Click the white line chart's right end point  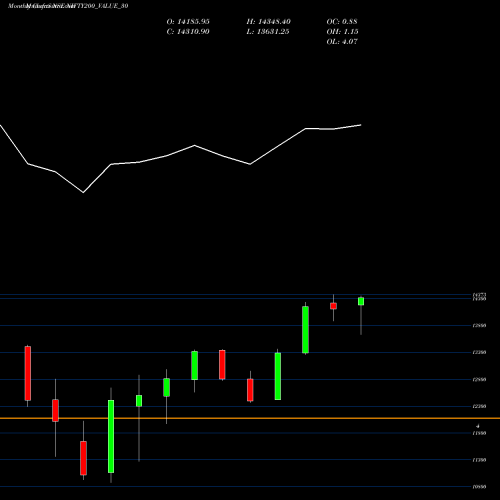click(x=361, y=125)
